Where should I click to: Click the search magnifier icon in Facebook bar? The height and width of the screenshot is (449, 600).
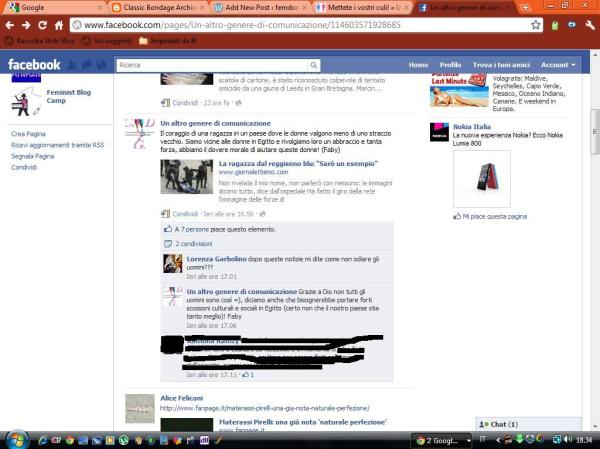(x=315, y=65)
